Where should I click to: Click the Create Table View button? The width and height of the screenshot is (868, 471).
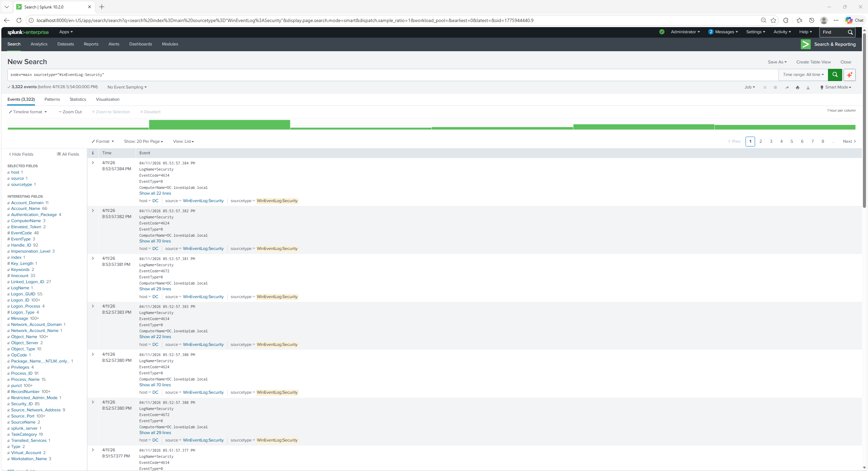813,62
